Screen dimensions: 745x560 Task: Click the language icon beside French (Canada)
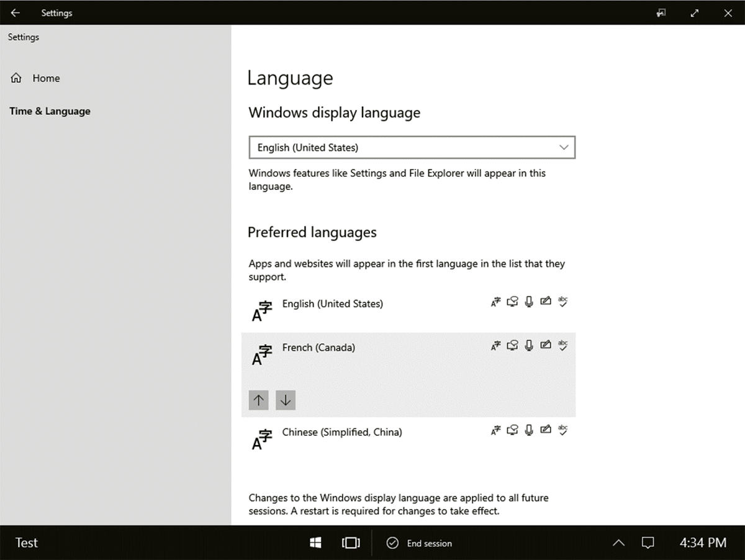pyautogui.click(x=262, y=355)
